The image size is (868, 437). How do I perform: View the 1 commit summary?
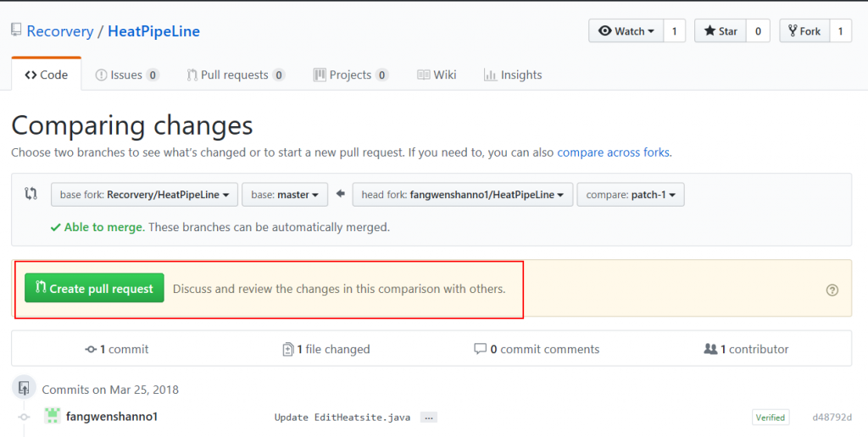[117, 349]
